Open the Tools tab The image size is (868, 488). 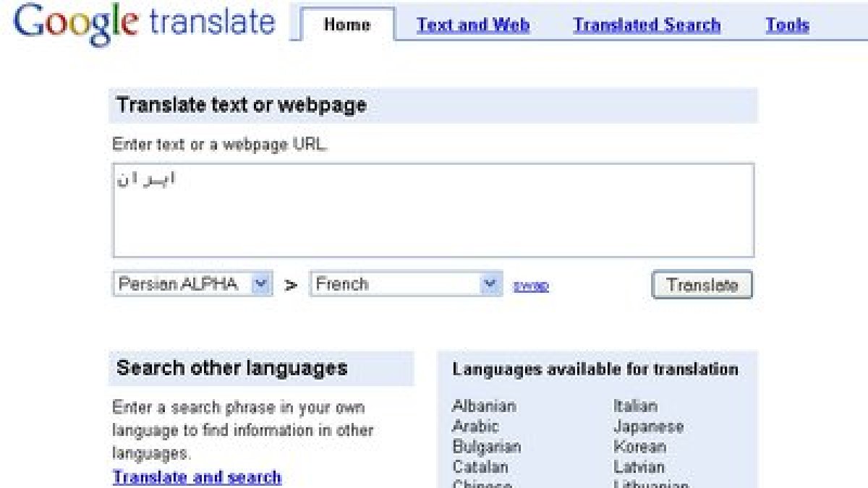point(787,25)
